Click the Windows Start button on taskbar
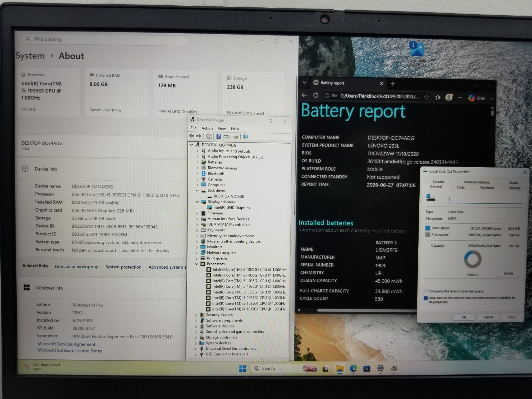Screen dimensions: 532x399 (x=243, y=368)
